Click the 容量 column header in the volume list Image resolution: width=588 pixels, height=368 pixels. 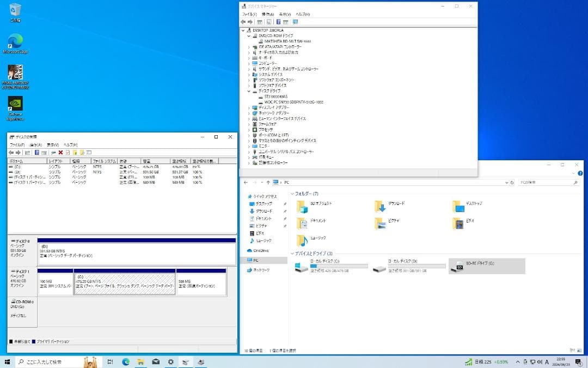(146, 161)
